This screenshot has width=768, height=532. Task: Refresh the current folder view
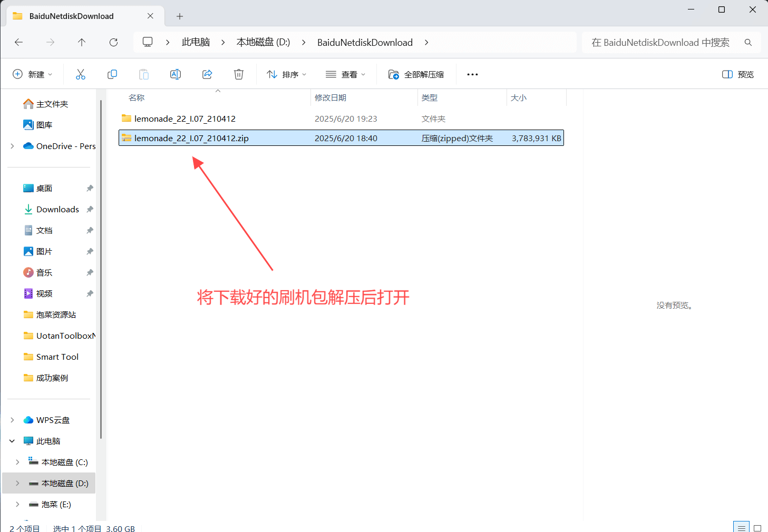113,42
